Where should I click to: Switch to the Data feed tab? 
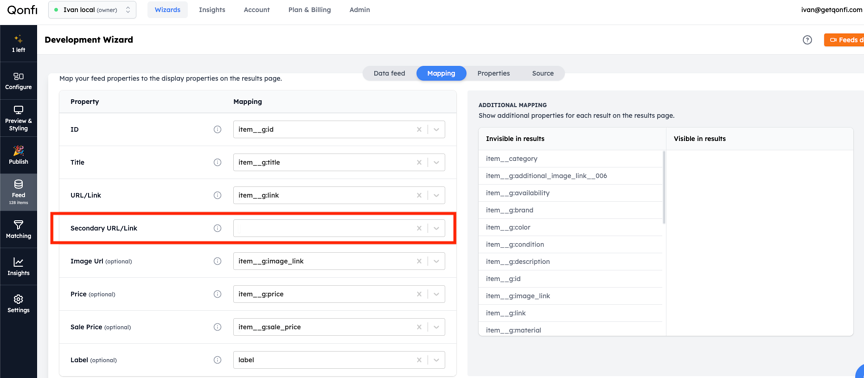(x=390, y=73)
